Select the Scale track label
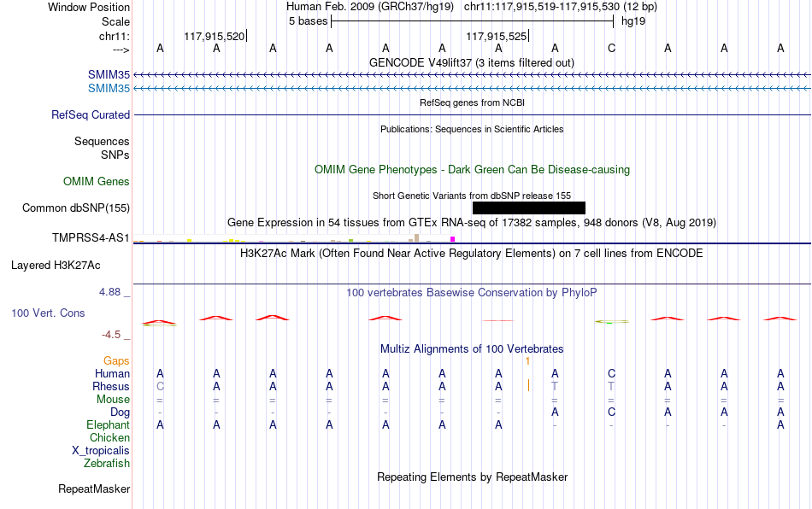Viewport: 812px width, 509px height. pyautogui.click(x=115, y=21)
